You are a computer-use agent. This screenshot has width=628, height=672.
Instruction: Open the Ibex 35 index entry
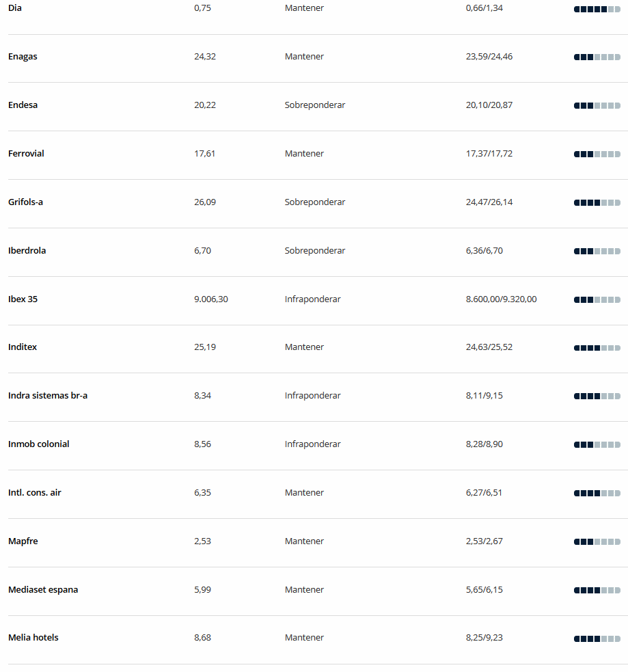click(23, 299)
